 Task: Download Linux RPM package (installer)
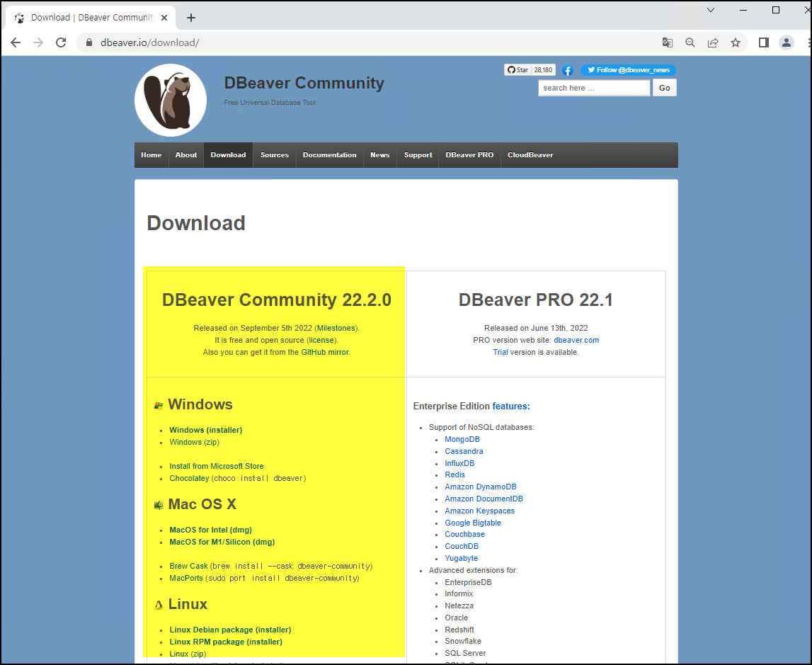point(226,642)
